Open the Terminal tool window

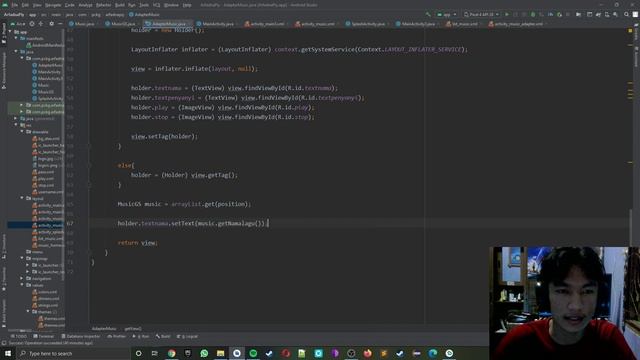[x=43, y=336]
